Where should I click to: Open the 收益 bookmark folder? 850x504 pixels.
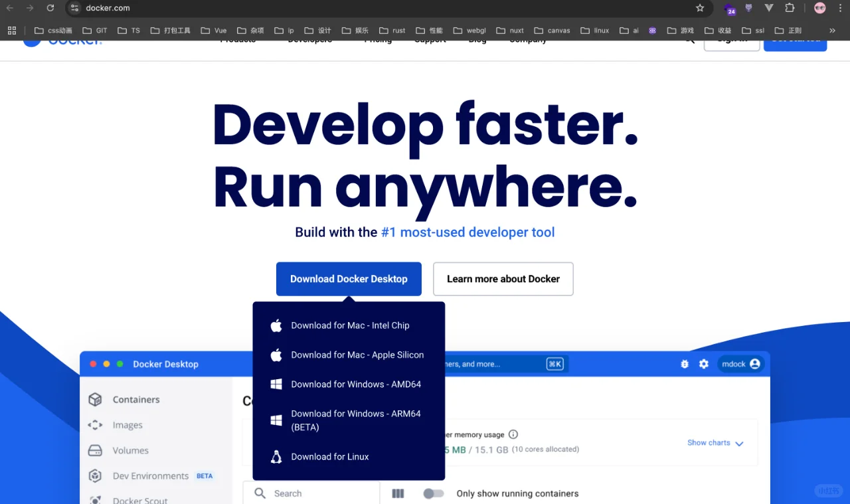click(718, 31)
